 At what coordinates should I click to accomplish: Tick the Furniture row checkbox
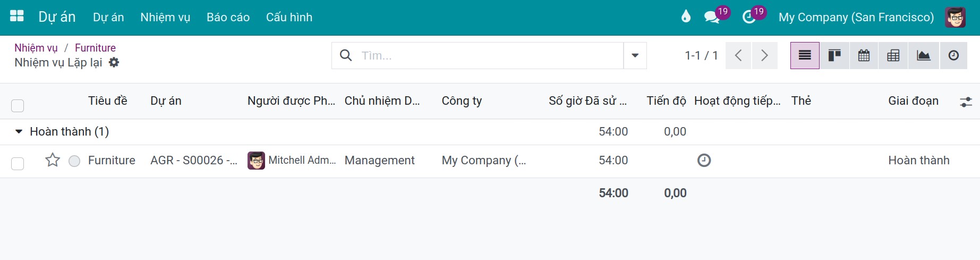click(18, 163)
